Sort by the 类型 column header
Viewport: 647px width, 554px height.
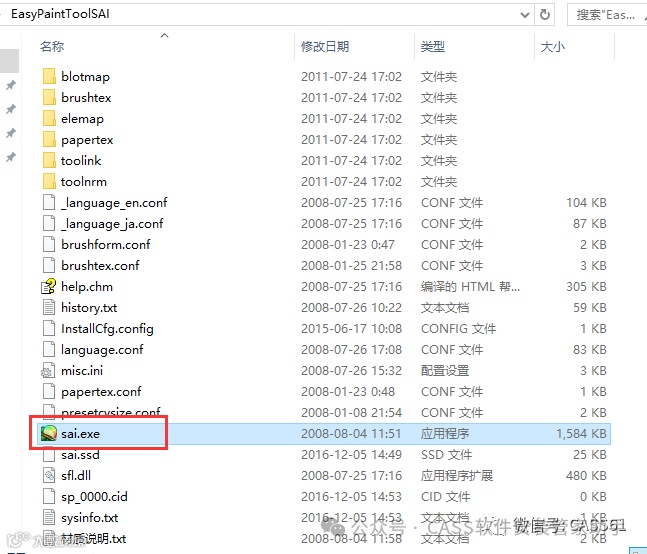tap(432, 47)
